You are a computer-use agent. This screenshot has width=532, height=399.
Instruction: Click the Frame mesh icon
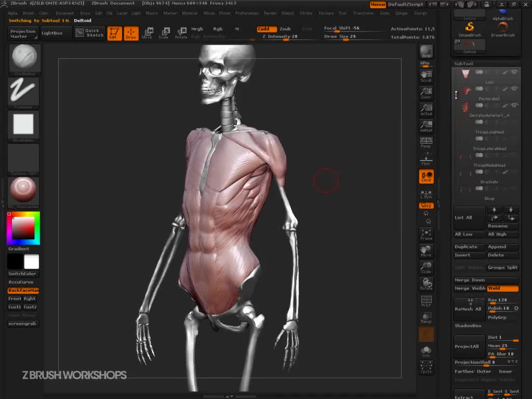click(426, 234)
